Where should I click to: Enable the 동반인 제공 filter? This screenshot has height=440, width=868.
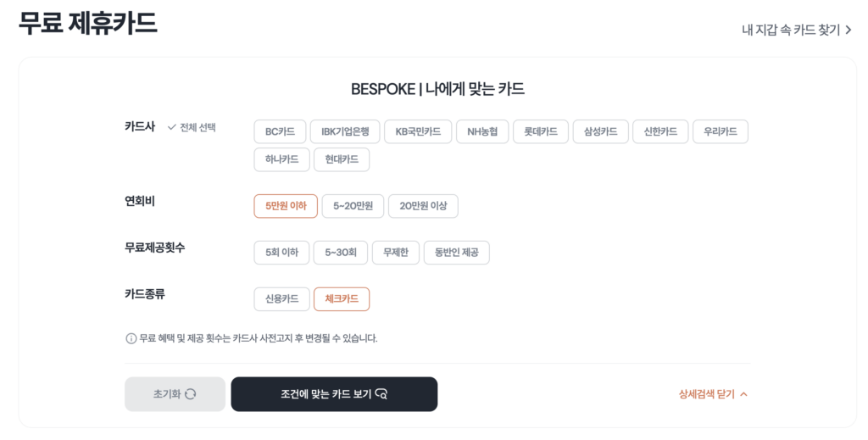pos(456,253)
